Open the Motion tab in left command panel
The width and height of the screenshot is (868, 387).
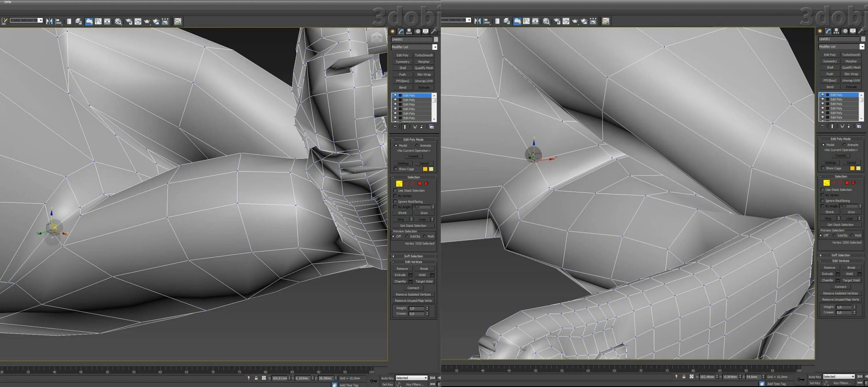418,31
